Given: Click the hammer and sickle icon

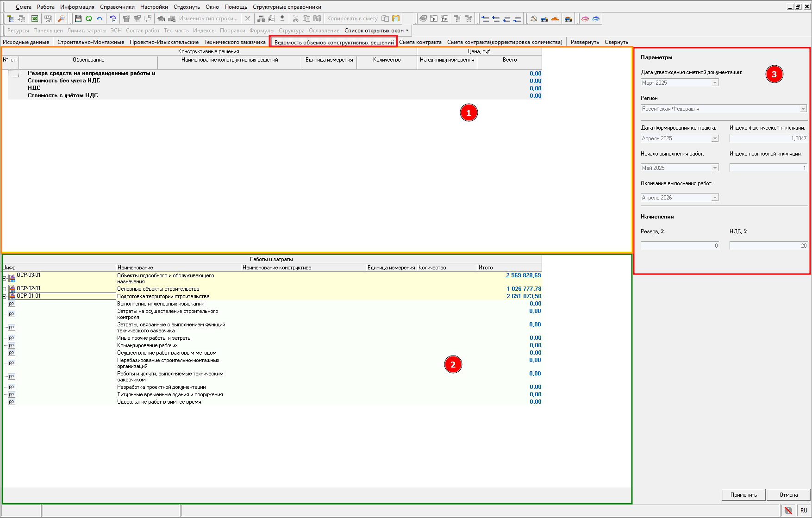Looking at the screenshot, I should coord(534,19).
